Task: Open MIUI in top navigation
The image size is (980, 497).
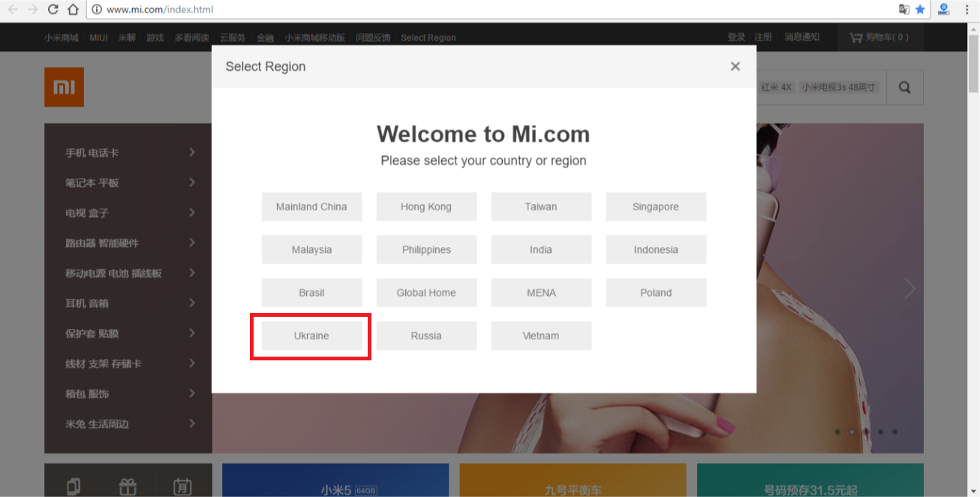Action: [x=98, y=38]
